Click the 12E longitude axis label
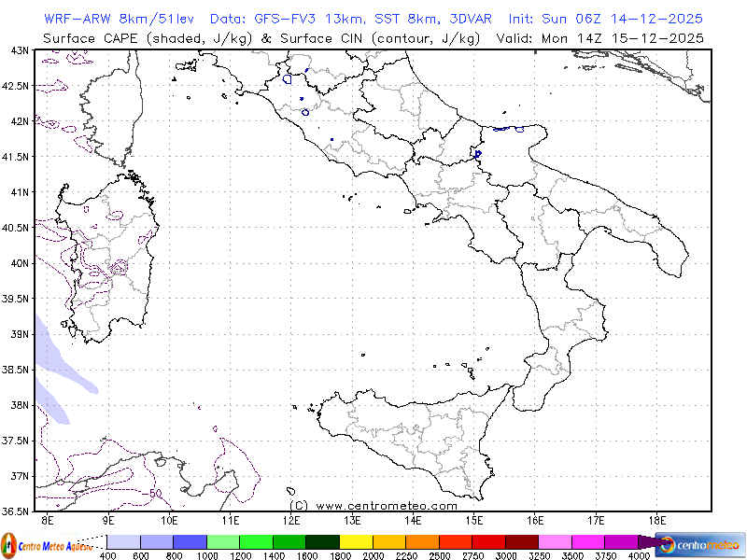The height and width of the screenshot is (560, 747). click(291, 520)
